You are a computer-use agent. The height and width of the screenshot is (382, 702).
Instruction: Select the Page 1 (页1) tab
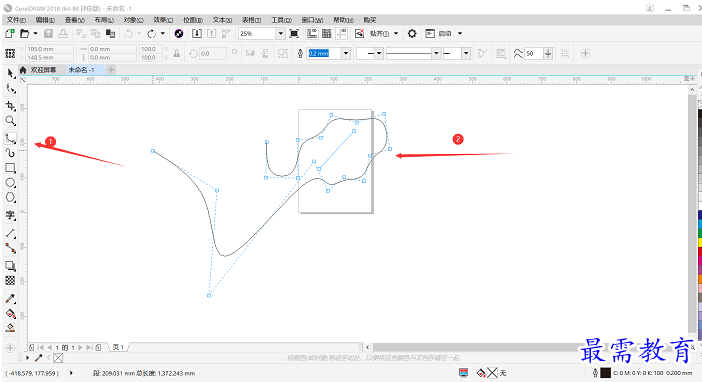[x=118, y=347]
